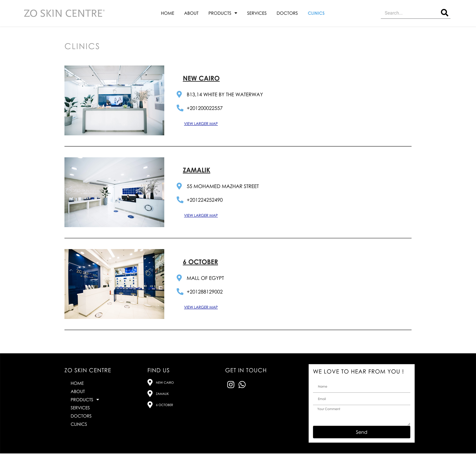This screenshot has height=457, width=476.
Task: Click footer Home link
Action: pyautogui.click(x=77, y=383)
